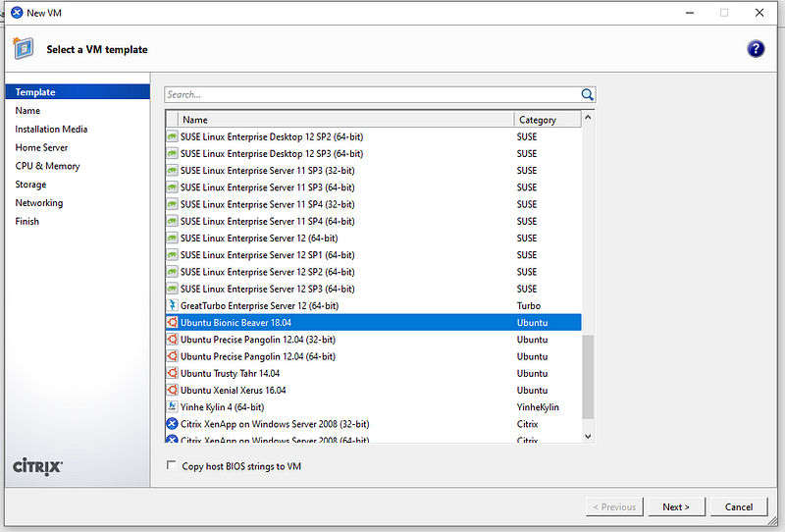The width and height of the screenshot is (785, 532).
Task: Click the Yinhe Kylin 4 icon
Action: pos(172,406)
